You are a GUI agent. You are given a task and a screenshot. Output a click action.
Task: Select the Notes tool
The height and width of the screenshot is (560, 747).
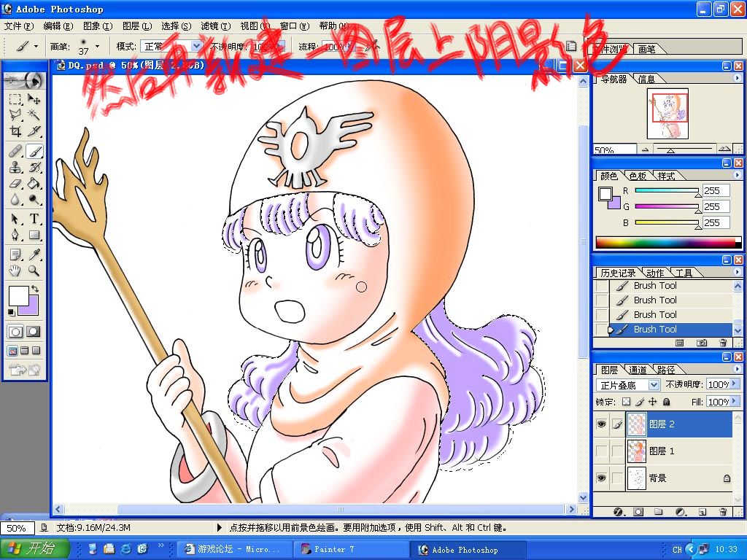click(15, 254)
